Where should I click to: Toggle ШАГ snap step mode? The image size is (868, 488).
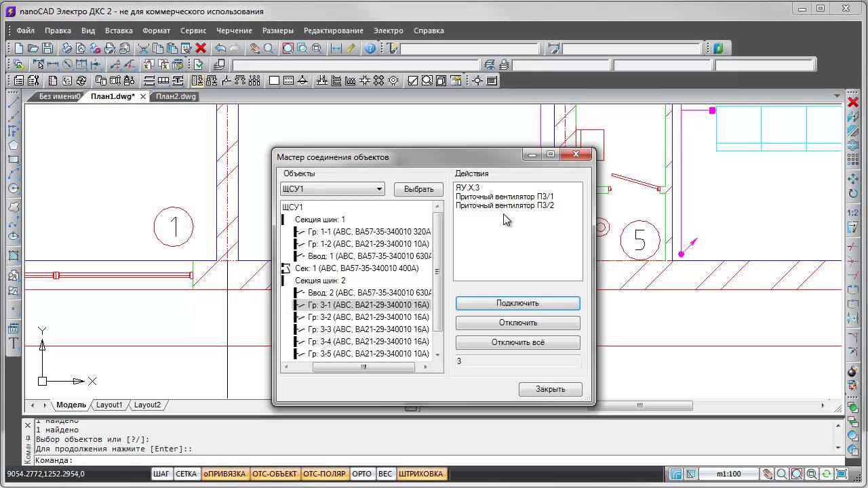pos(161,474)
